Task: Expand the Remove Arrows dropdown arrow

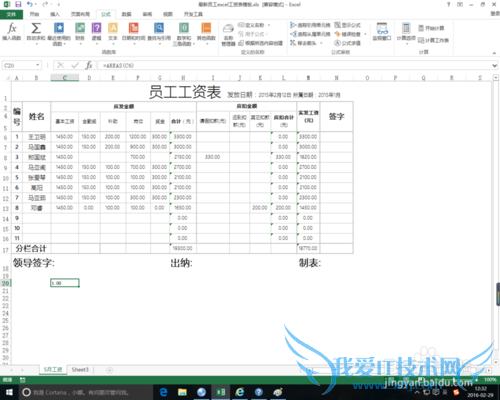Action: tap(321, 43)
